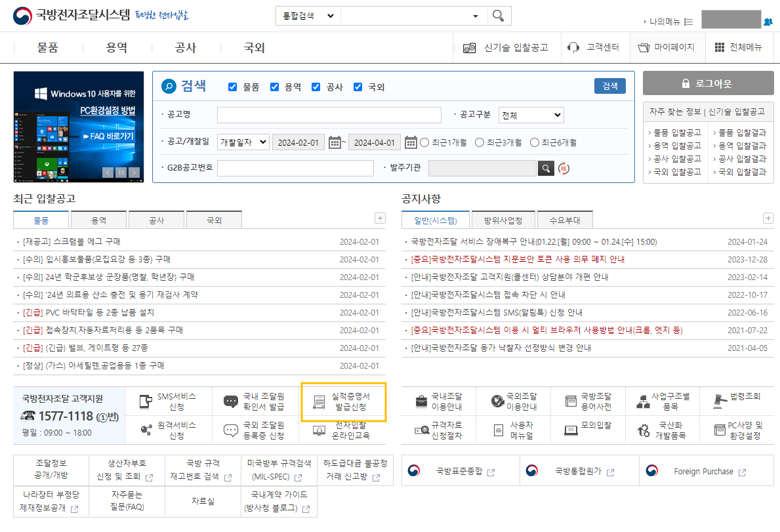
Task: Open the 공사 main menu
Action: tap(186, 48)
